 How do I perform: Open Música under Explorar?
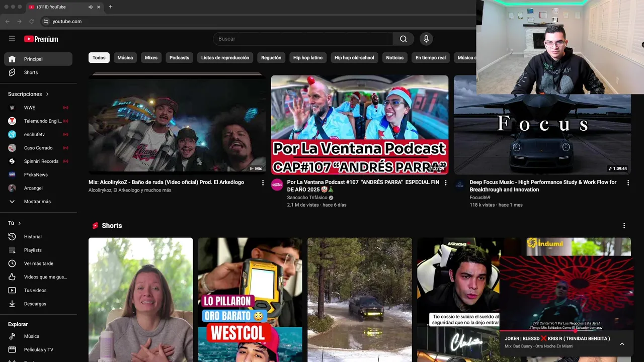(x=38, y=336)
